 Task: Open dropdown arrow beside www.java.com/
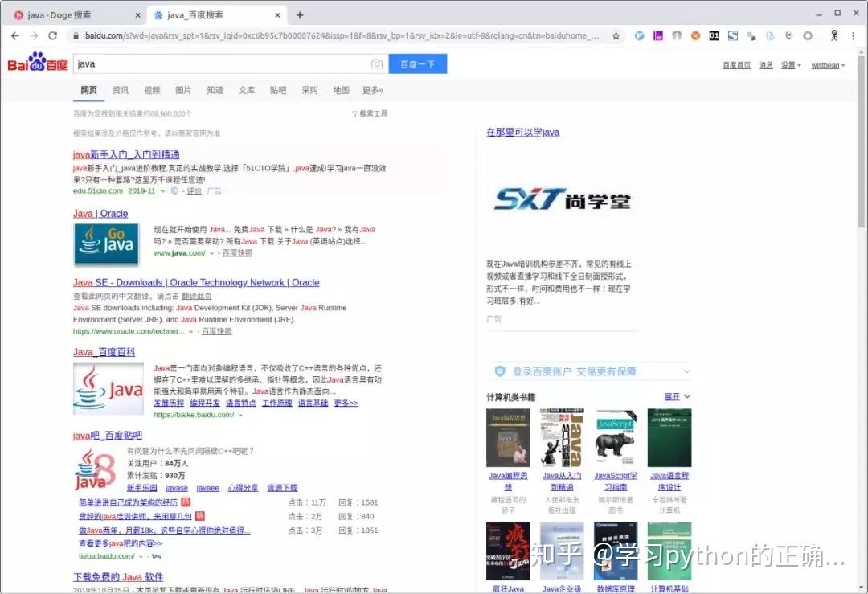tap(211, 253)
